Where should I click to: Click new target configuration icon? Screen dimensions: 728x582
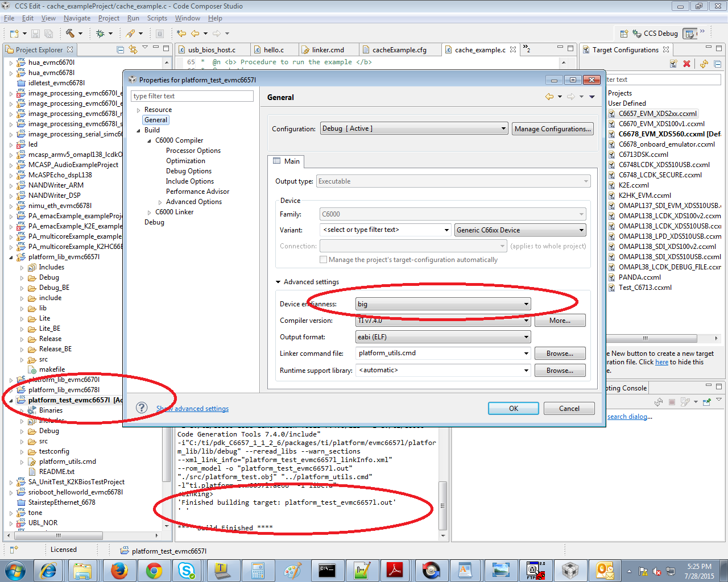coord(673,64)
